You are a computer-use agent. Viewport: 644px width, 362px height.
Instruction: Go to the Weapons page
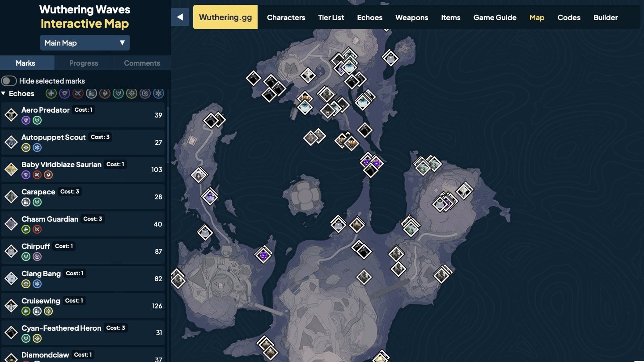point(412,17)
